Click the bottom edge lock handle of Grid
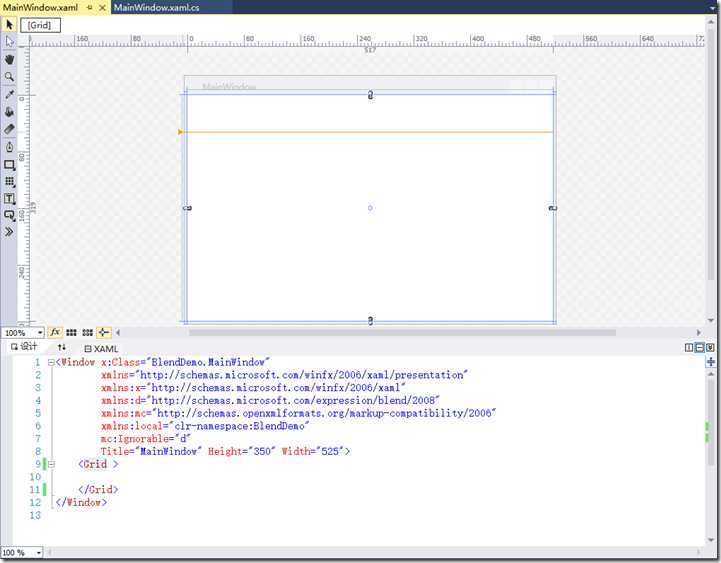Image resolution: width=721 pixels, height=563 pixels. (370, 321)
